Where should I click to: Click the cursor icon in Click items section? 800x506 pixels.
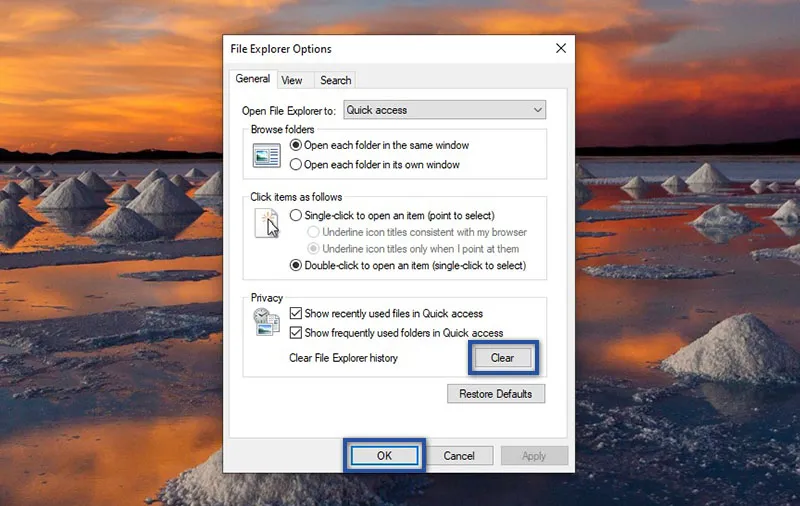tap(267, 223)
